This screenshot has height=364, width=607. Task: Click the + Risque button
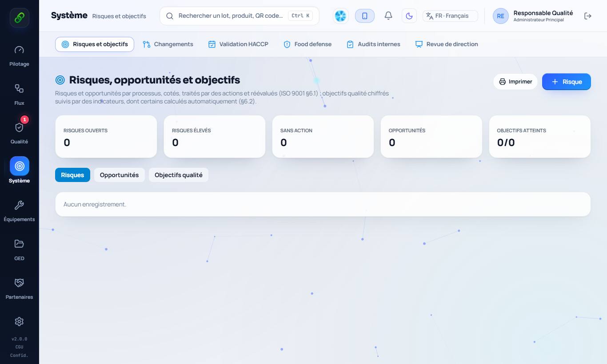click(567, 82)
